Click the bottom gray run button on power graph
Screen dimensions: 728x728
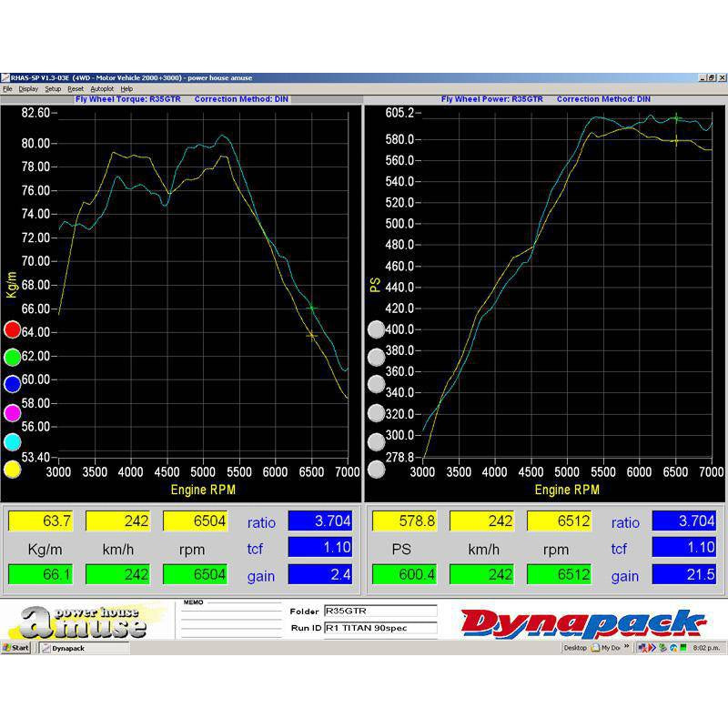click(376, 470)
